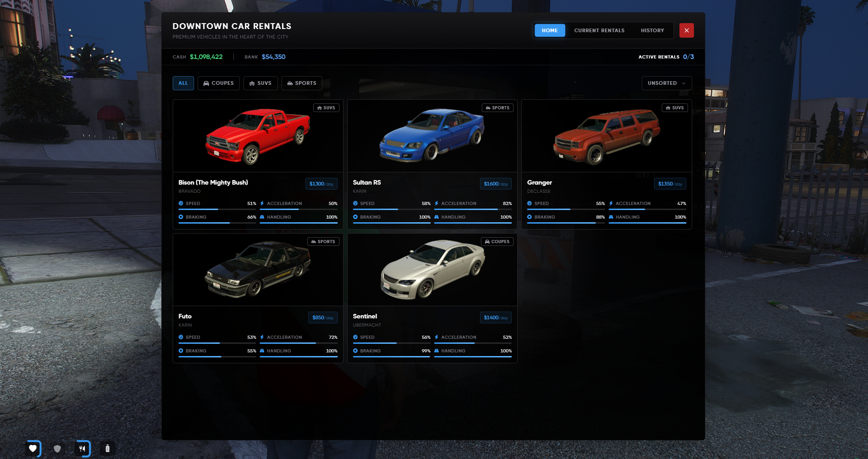This screenshot has width=868, height=459.
Task: Click the SUVS tag on Granger card
Action: (675, 108)
